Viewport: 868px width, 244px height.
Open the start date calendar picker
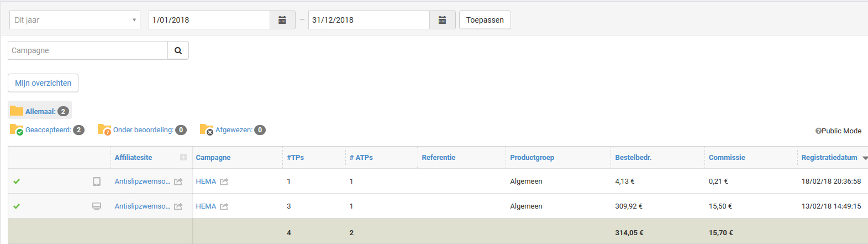tap(282, 20)
